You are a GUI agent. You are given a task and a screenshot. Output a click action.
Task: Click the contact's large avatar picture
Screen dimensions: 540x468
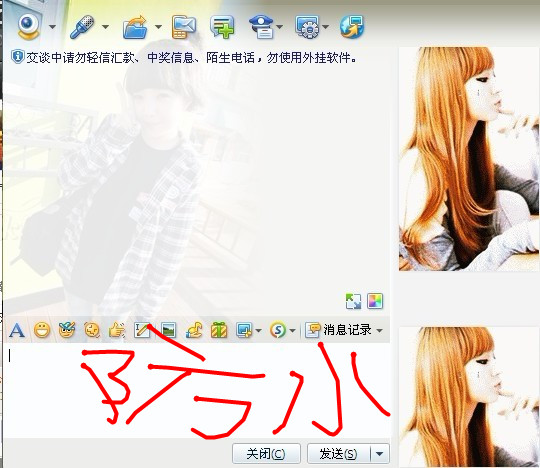tap(469, 159)
